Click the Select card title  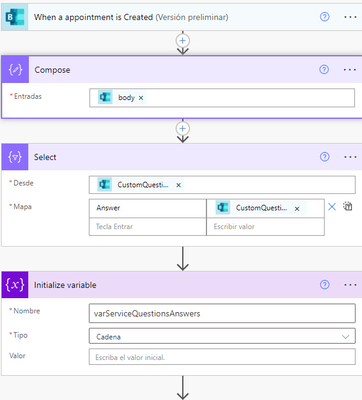tap(45, 157)
